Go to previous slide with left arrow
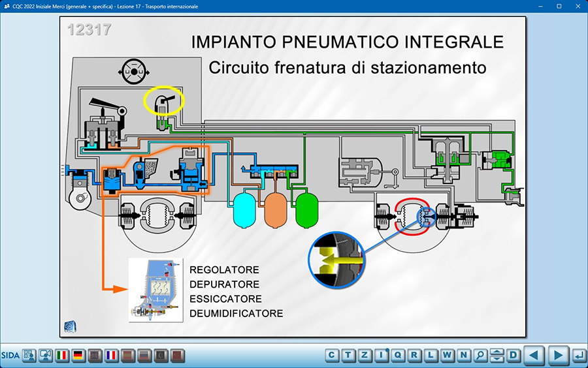 [x=534, y=356]
